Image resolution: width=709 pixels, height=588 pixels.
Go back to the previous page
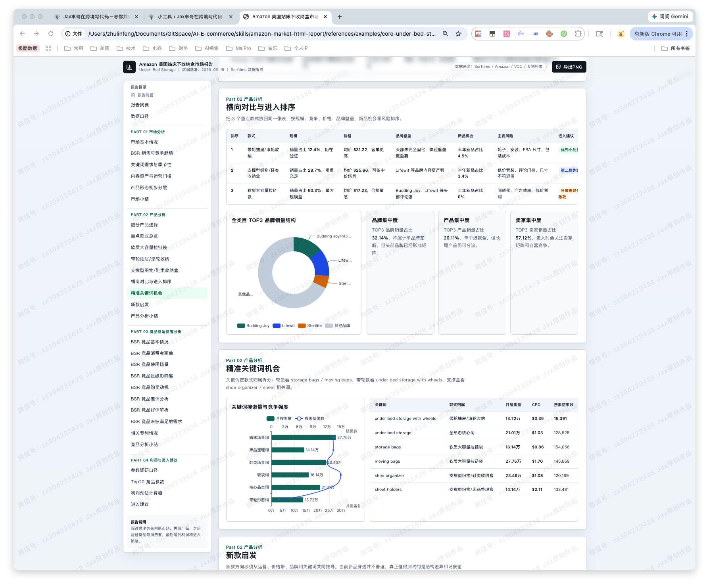[x=22, y=34]
